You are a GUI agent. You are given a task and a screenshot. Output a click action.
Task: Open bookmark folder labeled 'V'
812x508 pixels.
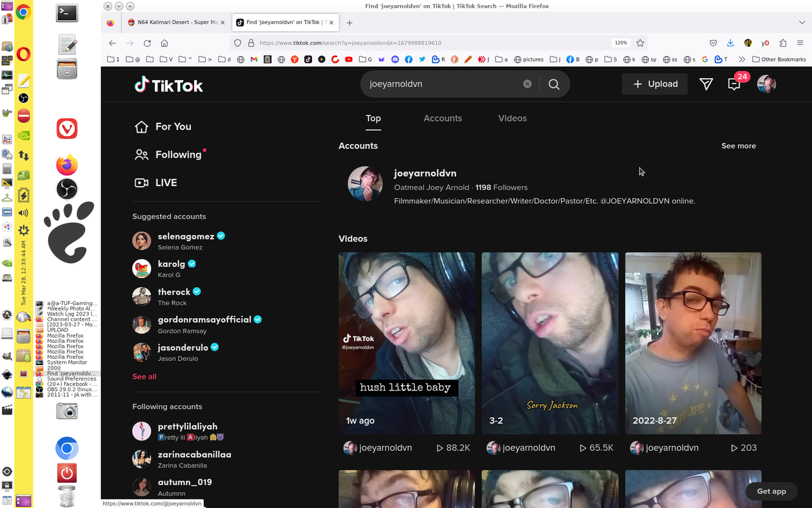click(166, 59)
